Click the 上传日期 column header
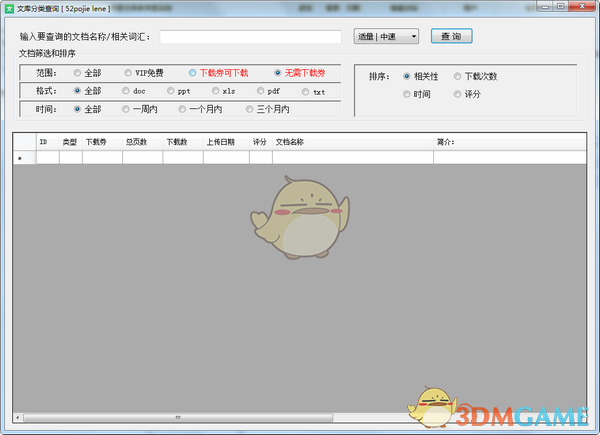Viewport: 600px width, 435px height. tap(226, 142)
